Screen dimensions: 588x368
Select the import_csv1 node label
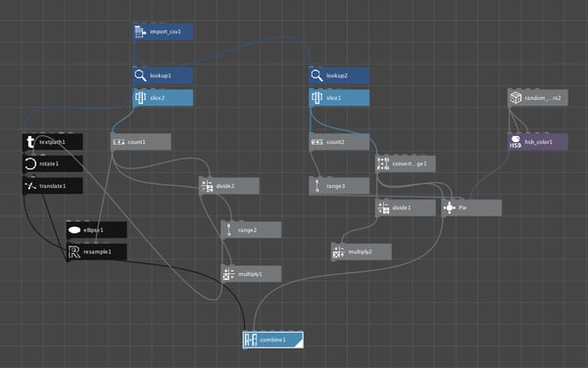pyautogui.click(x=166, y=32)
